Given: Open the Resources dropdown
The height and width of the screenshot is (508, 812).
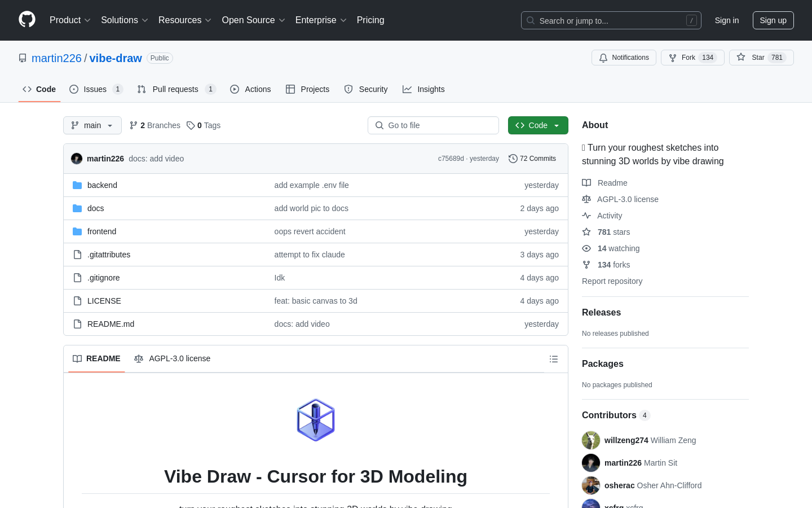Looking at the screenshot, I should coord(185,20).
